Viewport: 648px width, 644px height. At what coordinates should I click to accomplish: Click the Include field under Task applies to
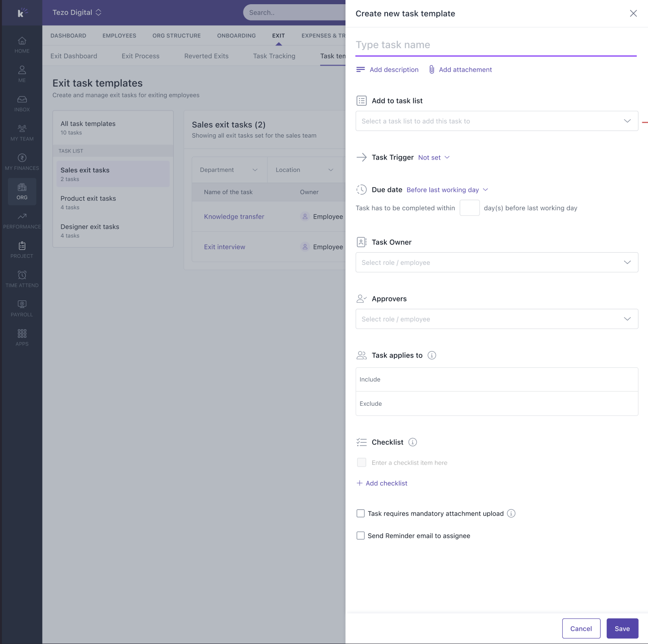[496, 380]
